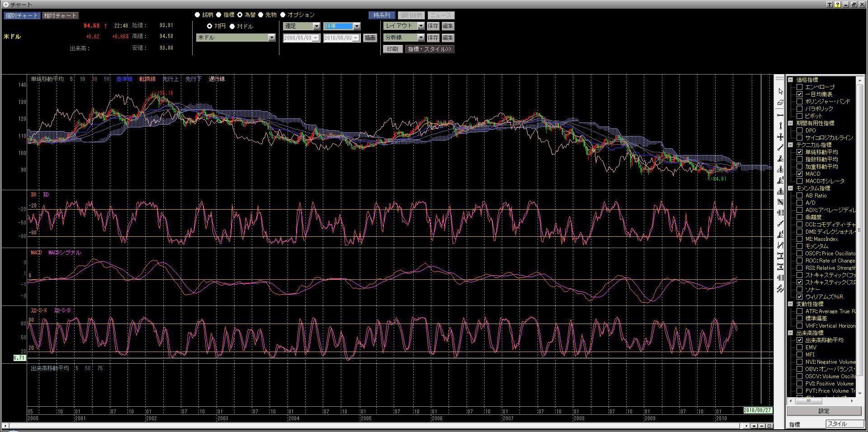This screenshot has height=432, width=868.
Task: Choose the diagonal trend line tool
Action: [780, 148]
